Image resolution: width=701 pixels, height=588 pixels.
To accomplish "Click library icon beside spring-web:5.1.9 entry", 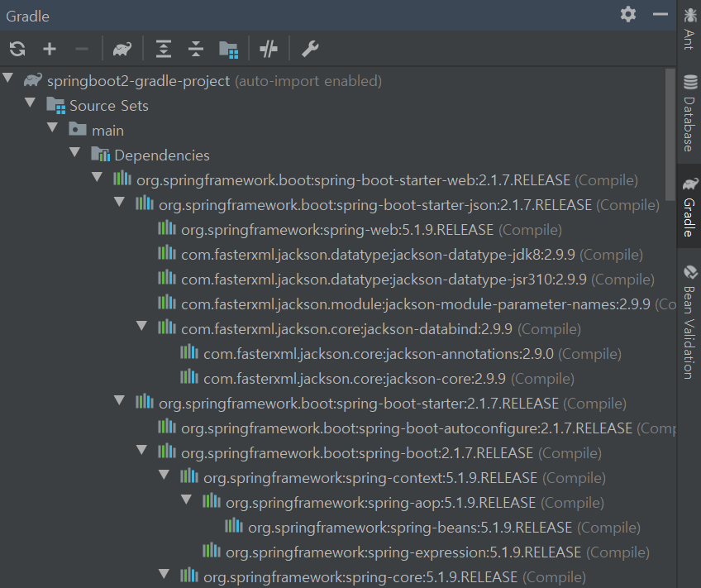I will (x=167, y=227).
